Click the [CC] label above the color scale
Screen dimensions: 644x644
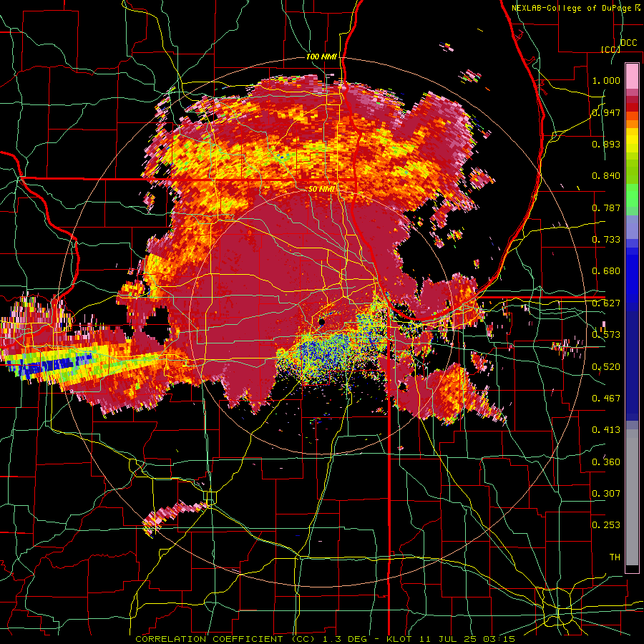610,49
